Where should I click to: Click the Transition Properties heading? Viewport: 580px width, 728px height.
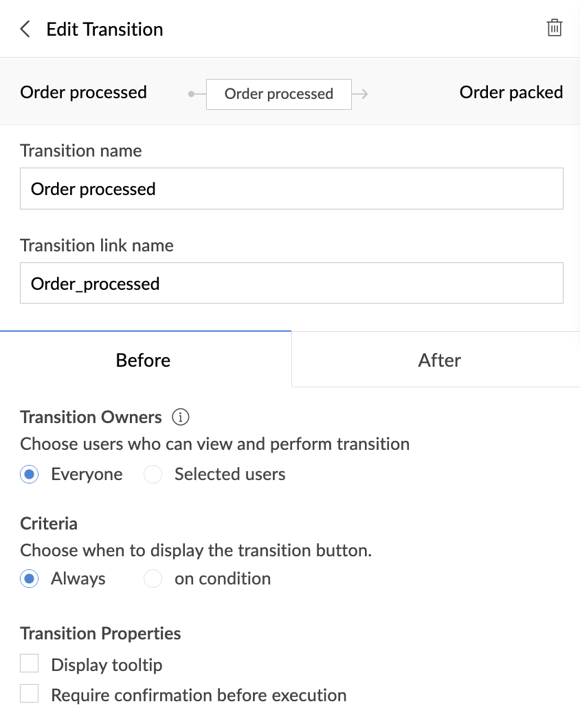(100, 633)
